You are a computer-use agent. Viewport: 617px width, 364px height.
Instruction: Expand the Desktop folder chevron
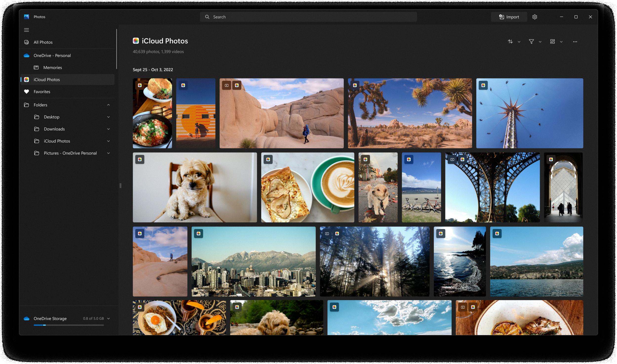(108, 117)
